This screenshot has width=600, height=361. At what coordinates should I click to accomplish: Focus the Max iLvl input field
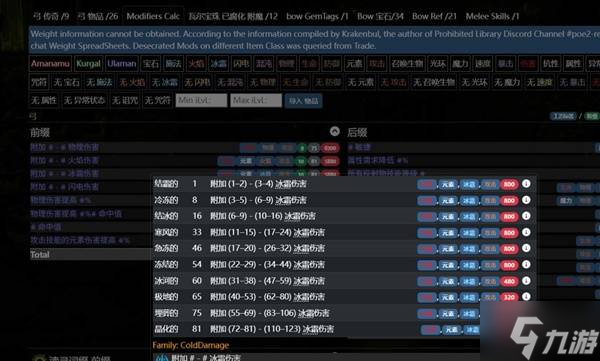pos(256,100)
